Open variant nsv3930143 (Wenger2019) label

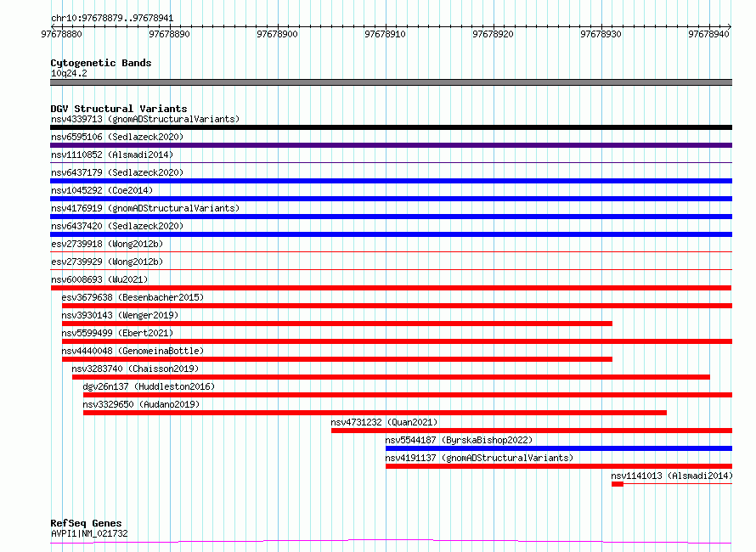120,315
